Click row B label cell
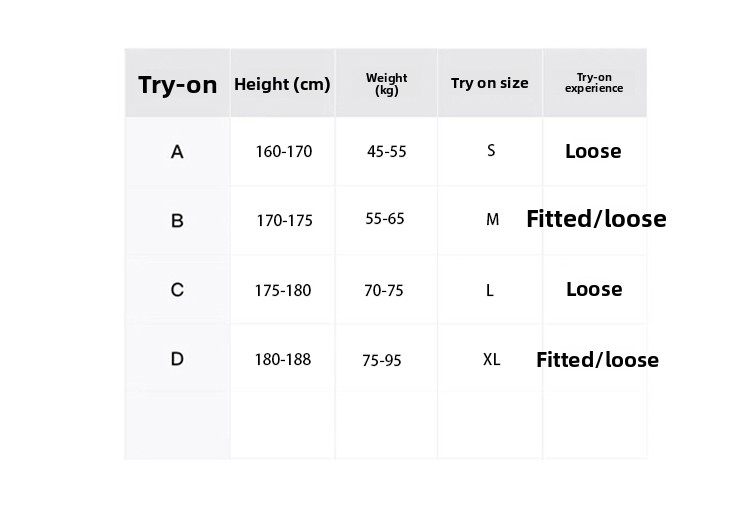This screenshot has height=505, width=750. (x=177, y=221)
